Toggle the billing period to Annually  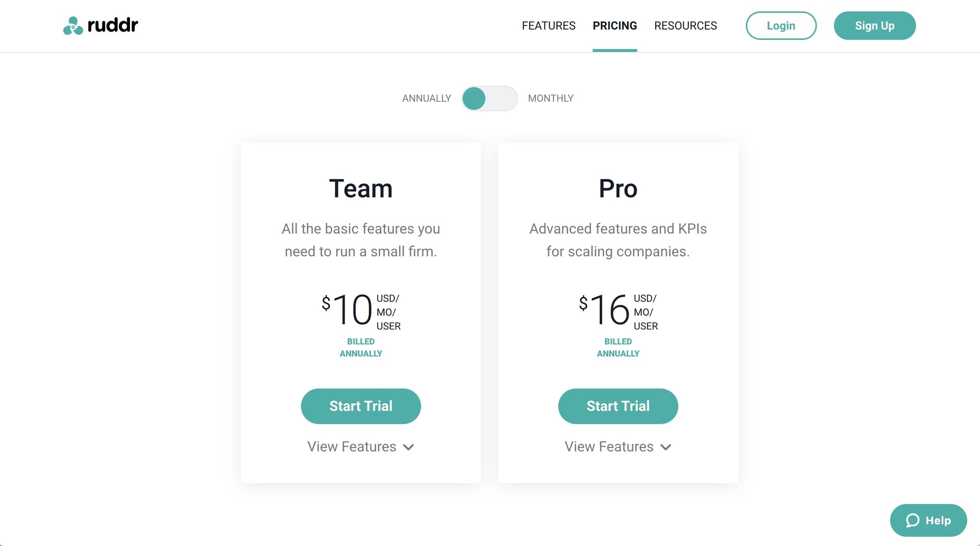coord(474,98)
